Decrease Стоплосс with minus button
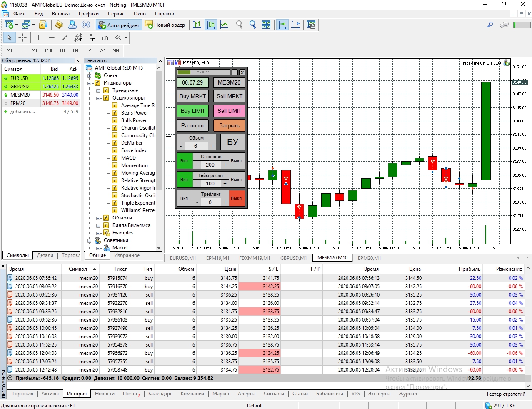532x409 pixels. [x=197, y=165]
